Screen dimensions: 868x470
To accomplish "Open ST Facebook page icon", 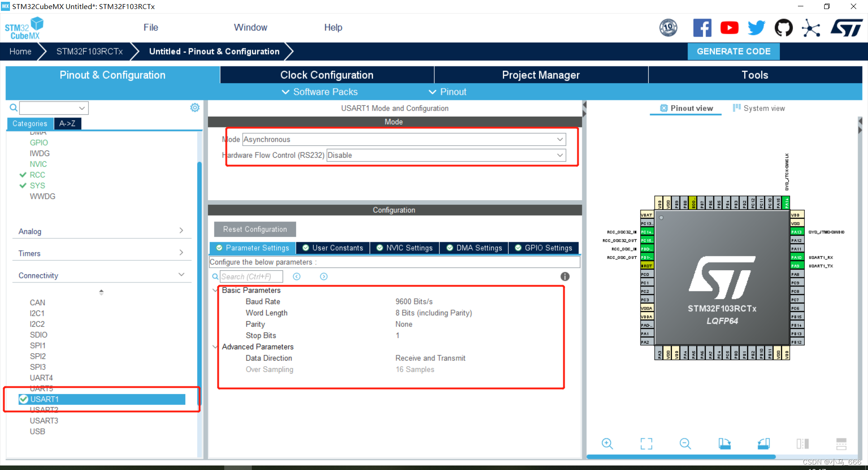I will [702, 28].
